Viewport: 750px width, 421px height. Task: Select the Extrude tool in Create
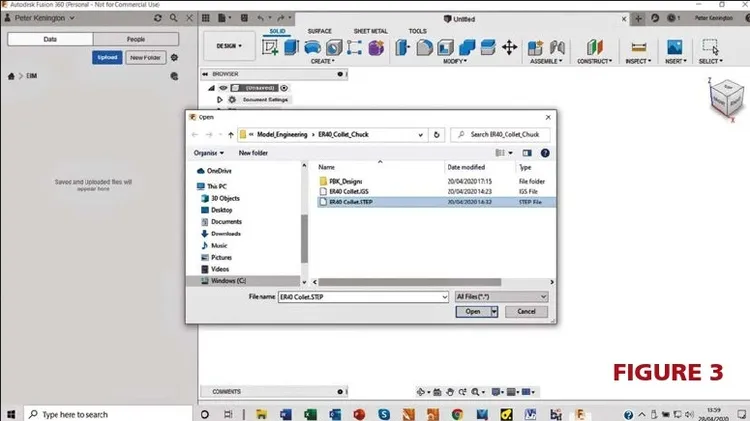tap(291, 47)
